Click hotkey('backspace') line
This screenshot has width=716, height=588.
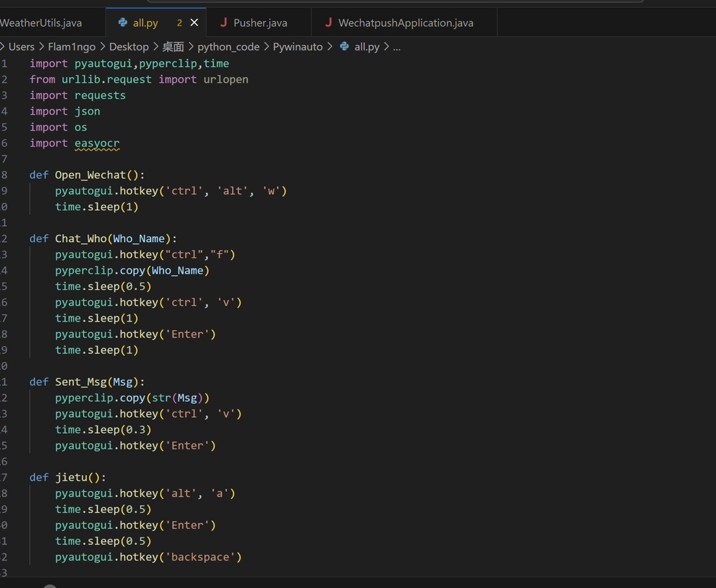pyautogui.click(x=149, y=557)
